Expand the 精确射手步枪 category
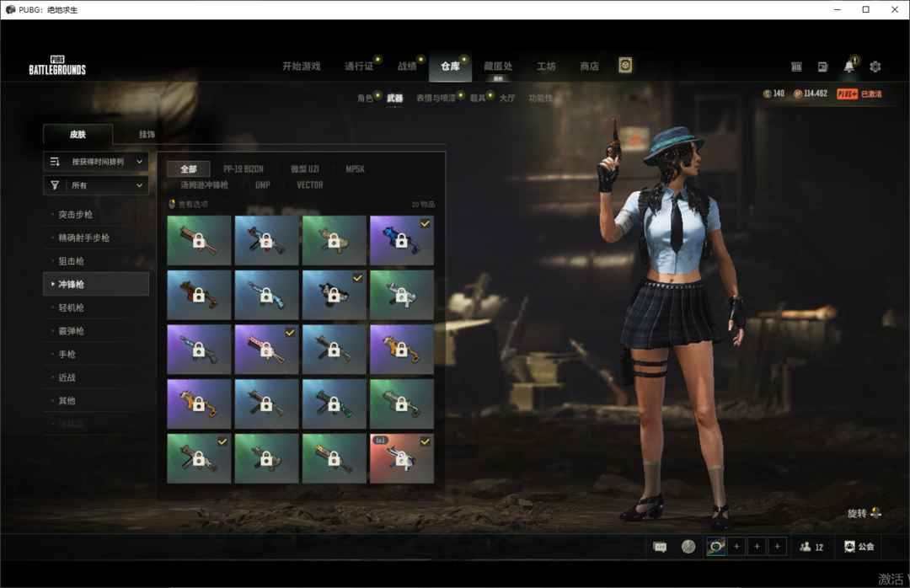This screenshot has height=588, width=910. coord(96,238)
